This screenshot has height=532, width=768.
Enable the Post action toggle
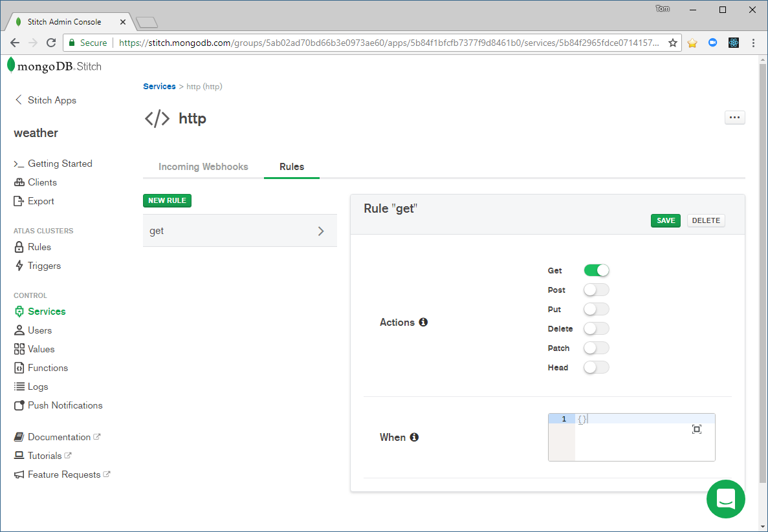(596, 290)
